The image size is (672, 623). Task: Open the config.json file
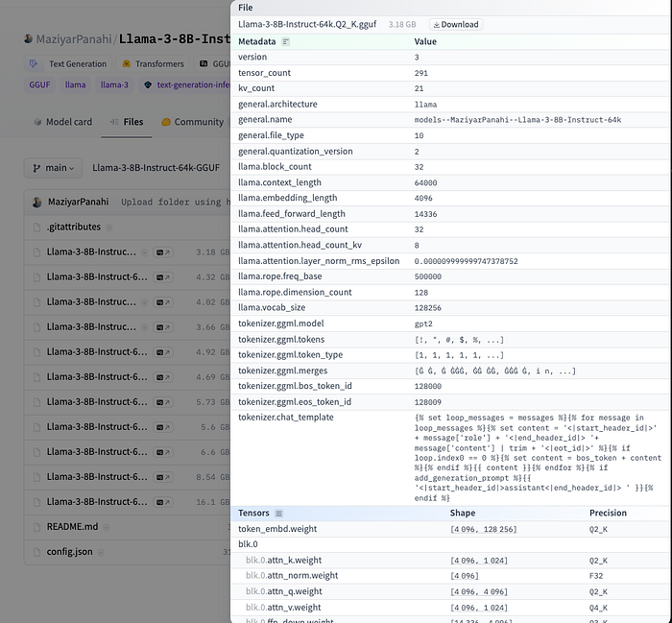tap(69, 552)
